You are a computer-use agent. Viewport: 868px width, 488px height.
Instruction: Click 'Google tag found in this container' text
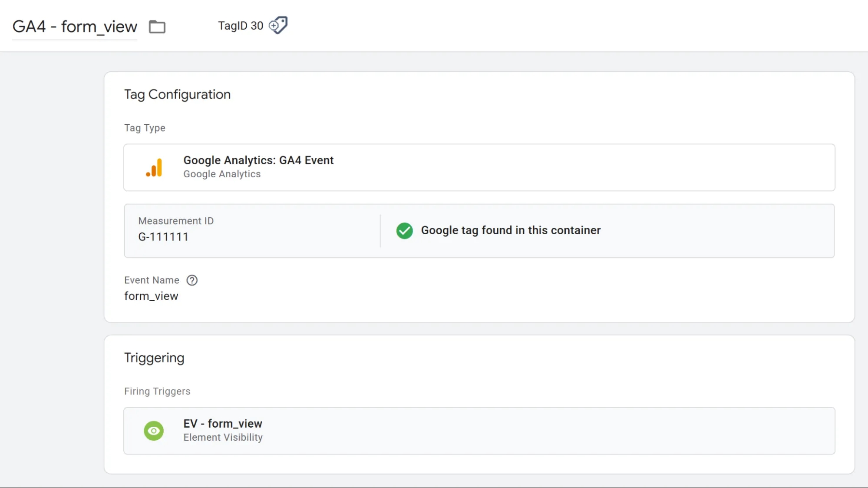click(x=511, y=230)
